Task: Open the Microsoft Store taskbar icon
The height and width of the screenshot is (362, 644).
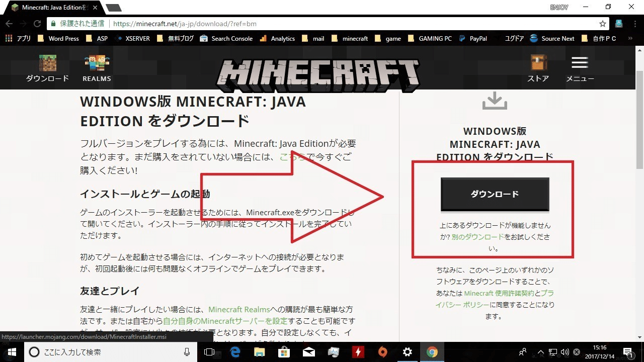Action: (x=284, y=352)
